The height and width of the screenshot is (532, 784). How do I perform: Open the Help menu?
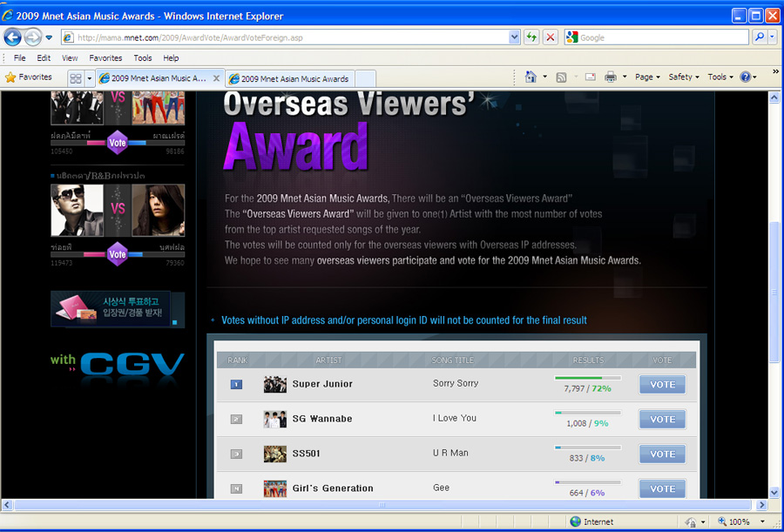pos(171,58)
